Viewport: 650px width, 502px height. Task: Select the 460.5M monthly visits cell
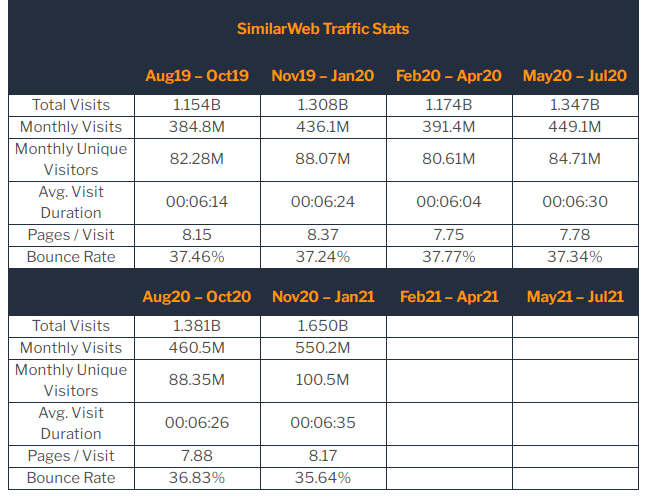(x=197, y=348)
